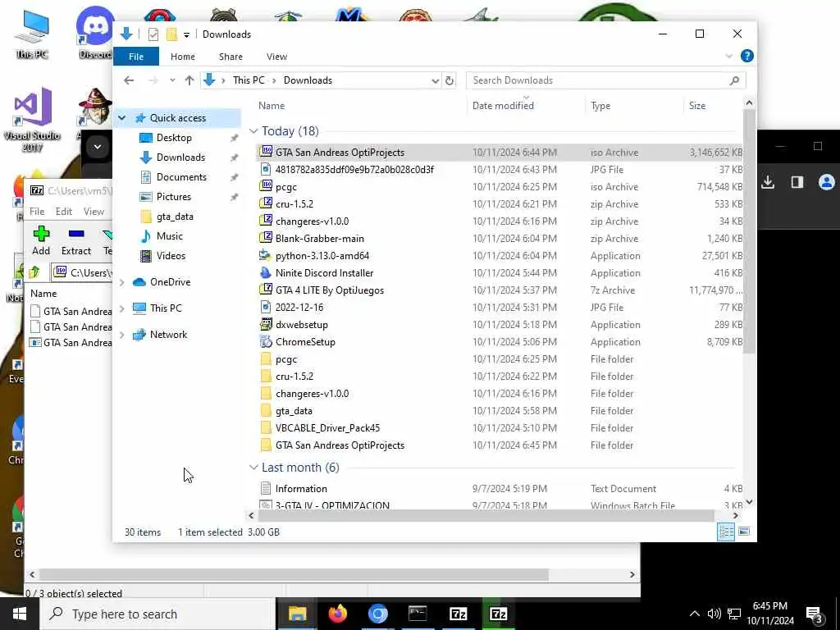Viewport: 840px width, 630px height.
Task: Open File Explorer help
Action: (746, 56)
